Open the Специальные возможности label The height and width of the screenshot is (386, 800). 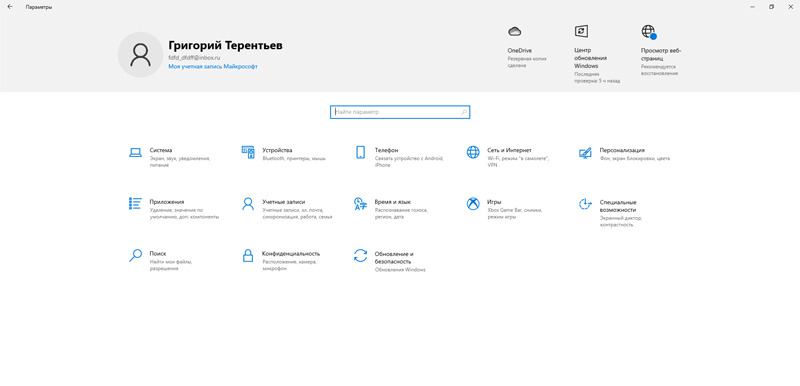point(618,206)
